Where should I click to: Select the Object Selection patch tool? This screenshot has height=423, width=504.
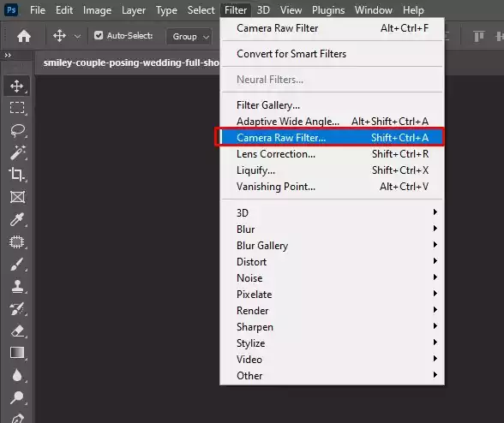[x=17, y=241]
